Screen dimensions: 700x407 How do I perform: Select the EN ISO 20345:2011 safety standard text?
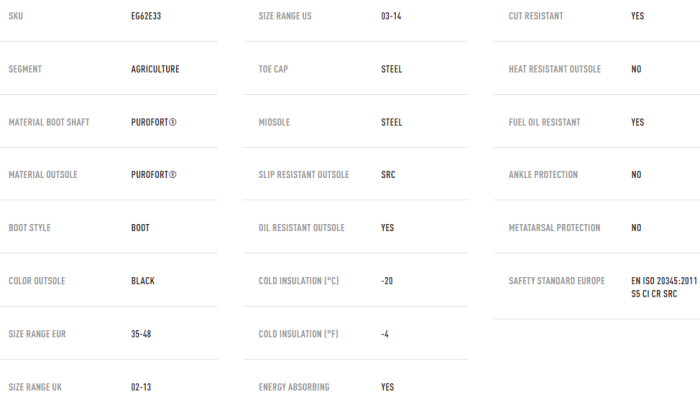[x=664, y=281]
